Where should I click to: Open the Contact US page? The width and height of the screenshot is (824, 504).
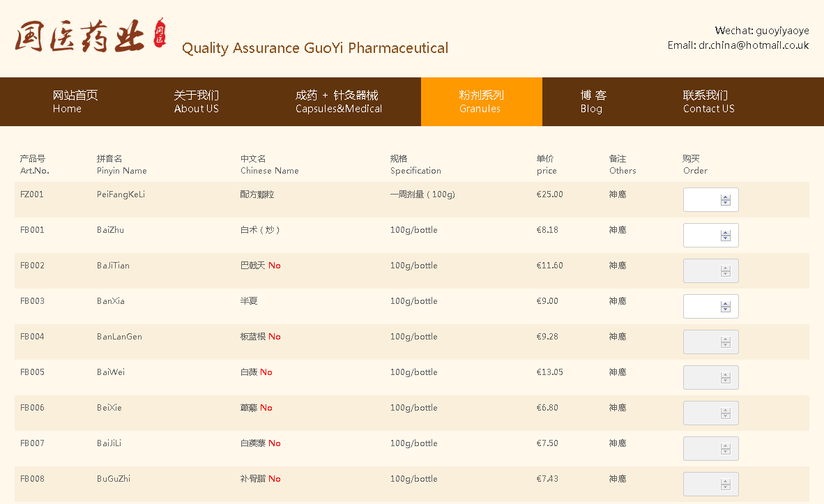pos(708,102)
